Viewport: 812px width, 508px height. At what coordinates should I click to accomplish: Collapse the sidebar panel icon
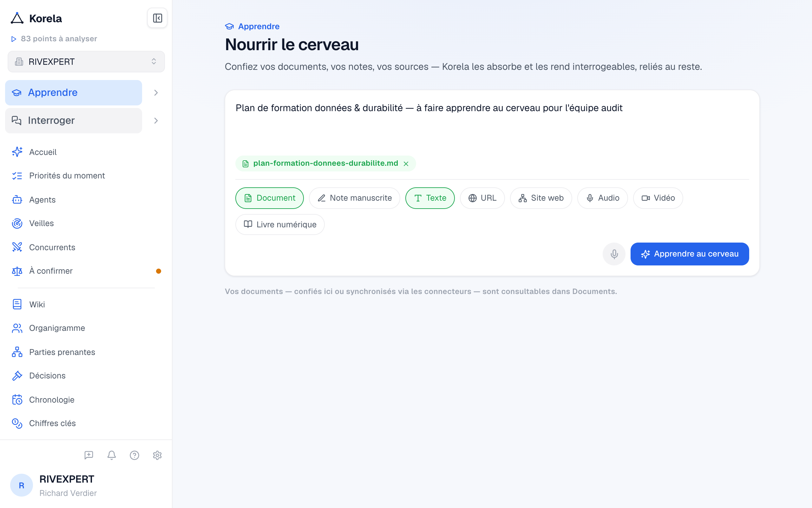157,18
